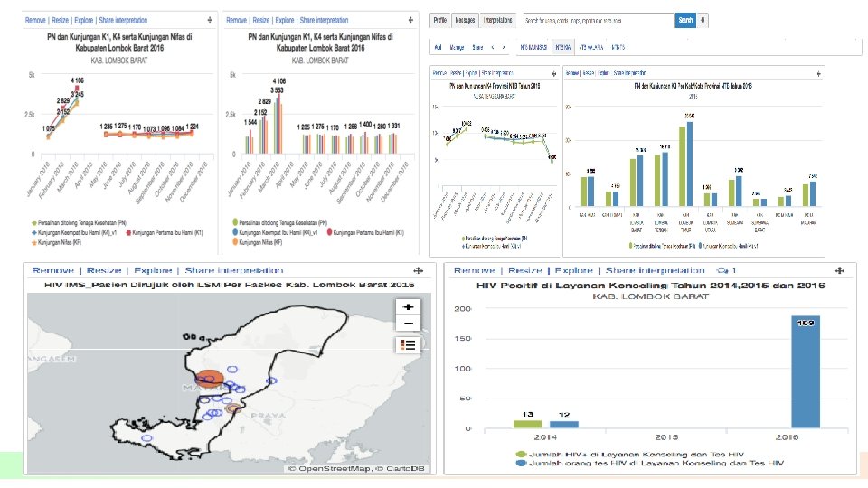Switch to the NTB KIA dashboard
Image resolution: width=868 pixels, height=488 pixels.
click(x=563, y=48)
